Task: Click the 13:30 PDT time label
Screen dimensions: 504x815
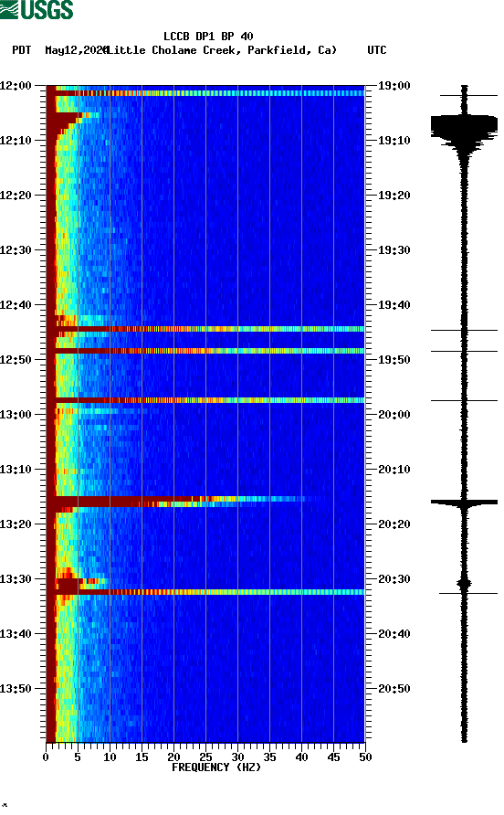Action: 16,579
